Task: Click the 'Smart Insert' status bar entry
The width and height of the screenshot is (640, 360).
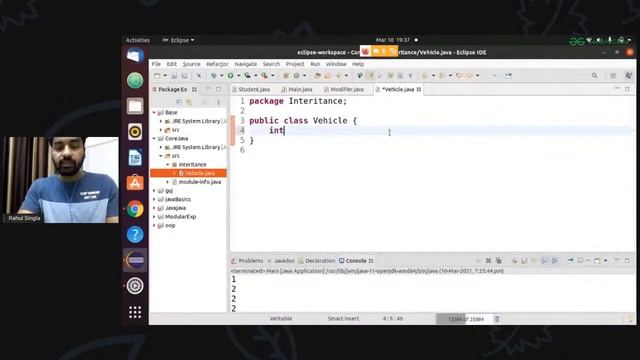Action: tap(343, 318)
